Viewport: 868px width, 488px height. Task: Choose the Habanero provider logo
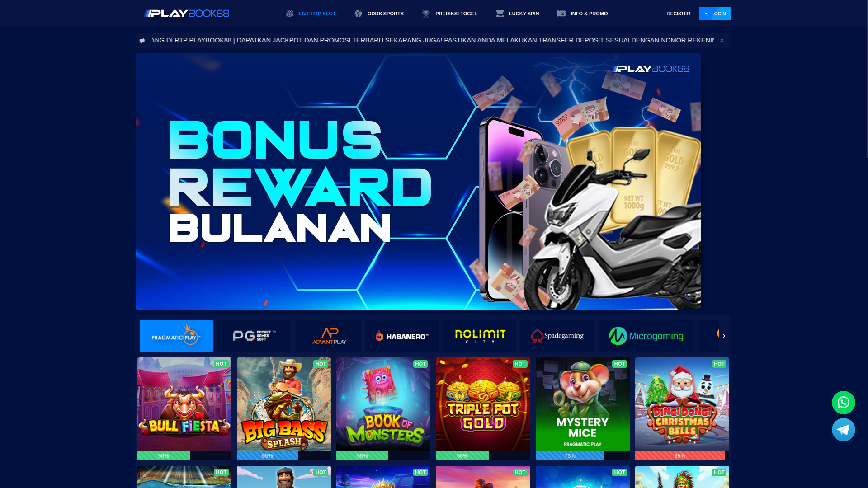(x=402, y=336)
